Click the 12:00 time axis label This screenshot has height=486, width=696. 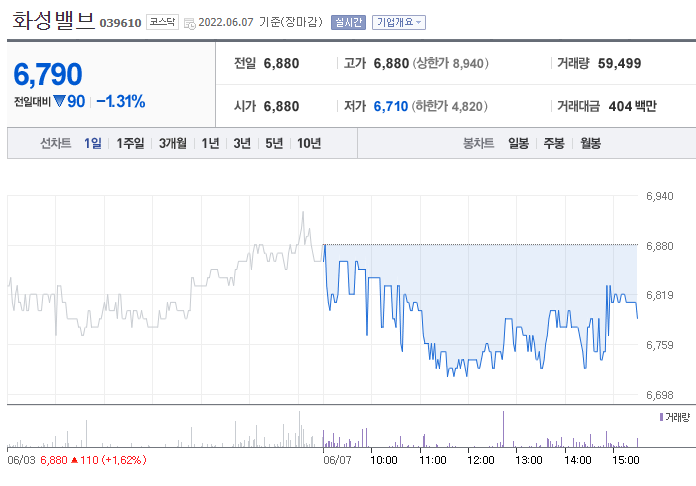coord(481,460)
